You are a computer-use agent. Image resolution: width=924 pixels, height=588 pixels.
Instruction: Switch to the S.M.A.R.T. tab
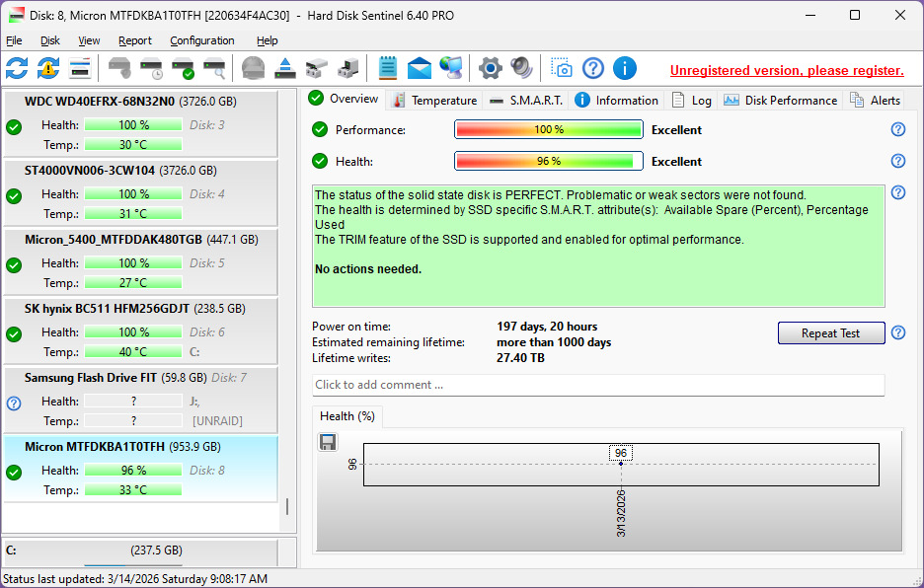click(x=525, y=101)
